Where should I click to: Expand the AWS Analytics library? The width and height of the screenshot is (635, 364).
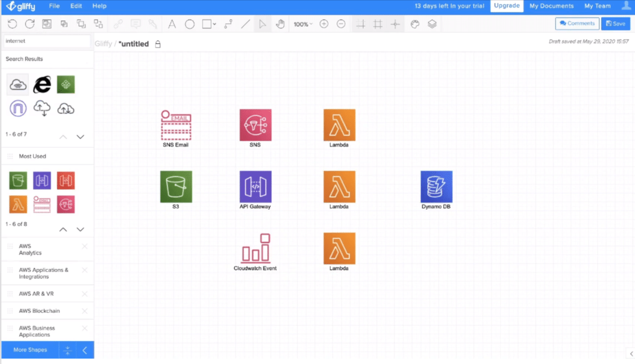(x=31, y=249)
